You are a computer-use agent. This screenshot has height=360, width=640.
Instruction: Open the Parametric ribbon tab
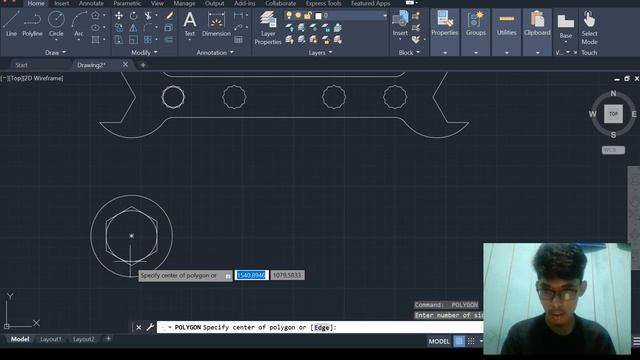click(127, 3)
